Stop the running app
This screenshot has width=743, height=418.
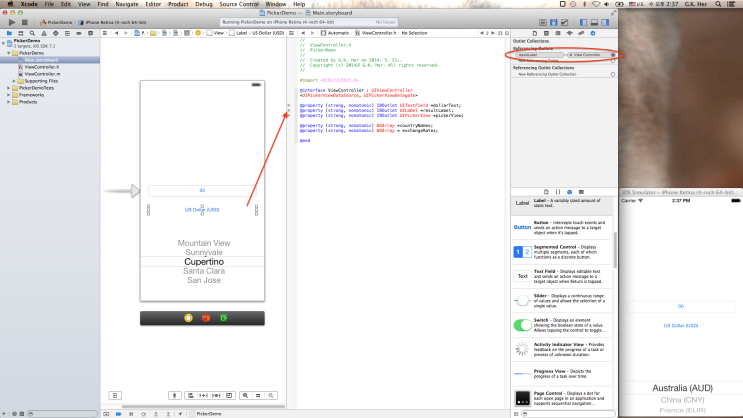[x=25, y=22]
